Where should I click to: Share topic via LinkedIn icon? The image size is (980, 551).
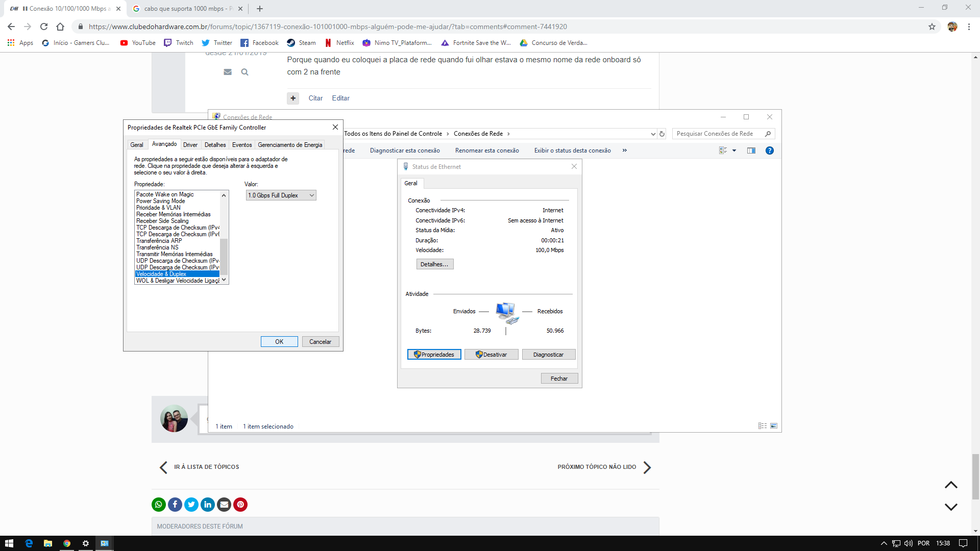tap(208, 505)
